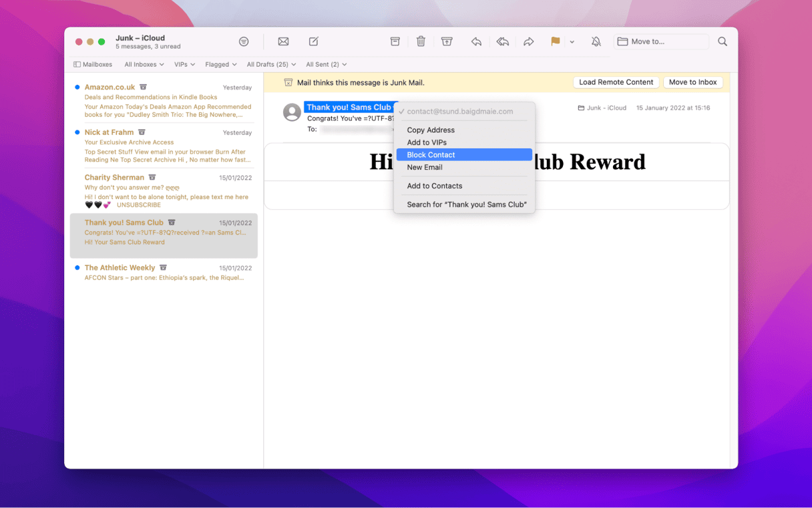Select the Nick at Frahm message
The width and height of the screenshot is (812, 508).
point(164,145)
